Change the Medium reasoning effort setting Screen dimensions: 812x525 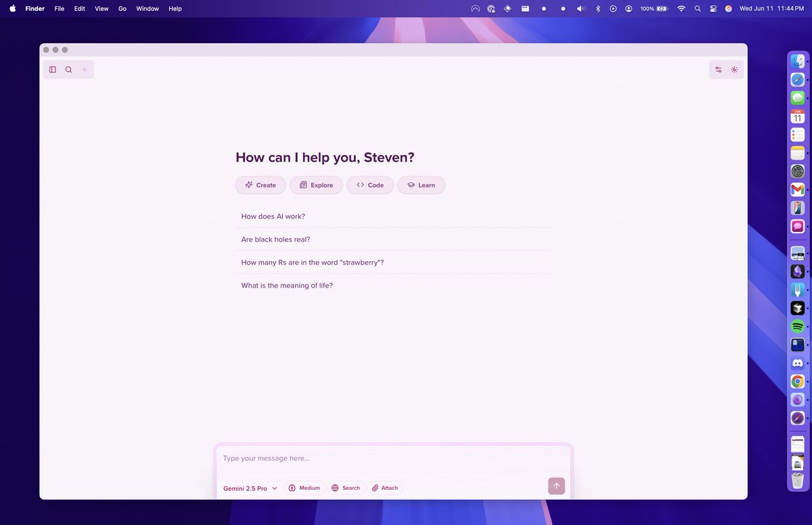(304, 488)
